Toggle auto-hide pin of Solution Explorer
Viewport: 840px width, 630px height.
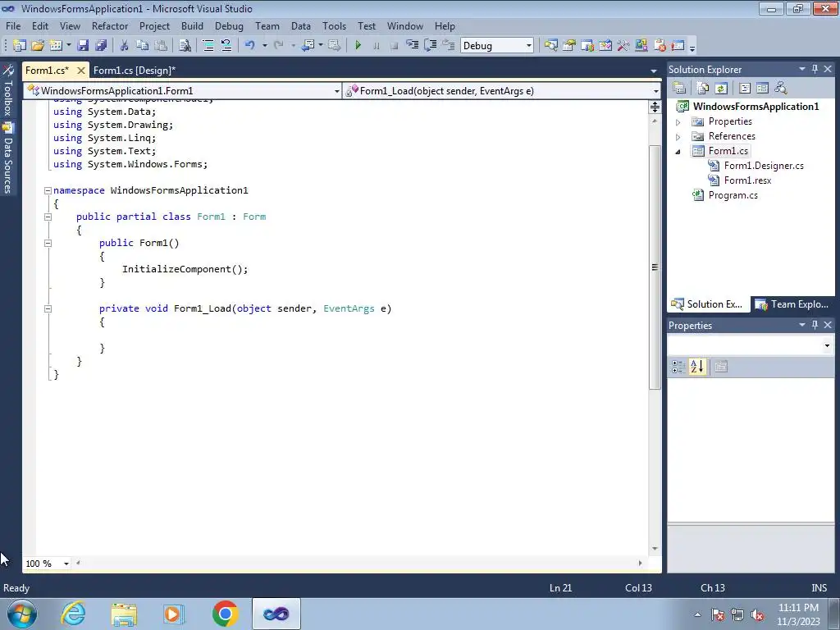815,69
